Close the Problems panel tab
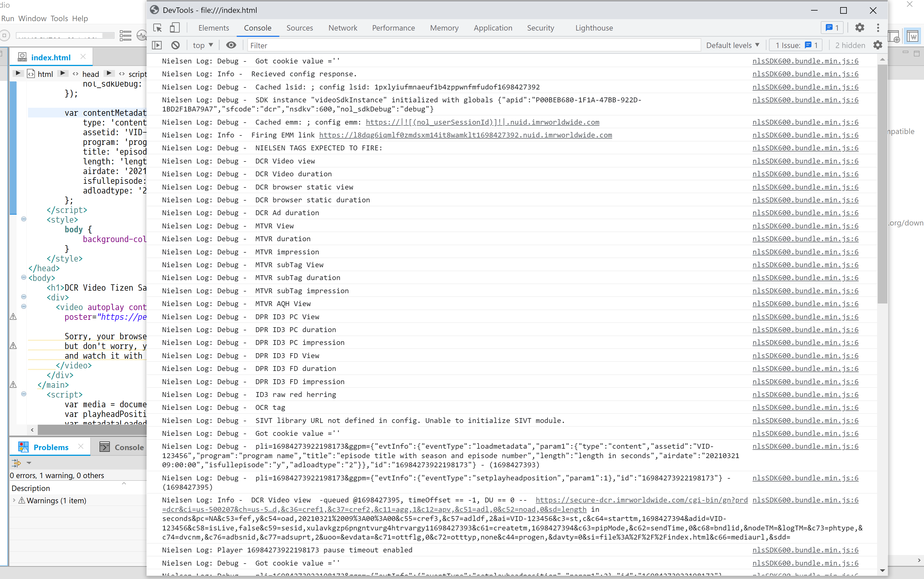 point(80,446)
